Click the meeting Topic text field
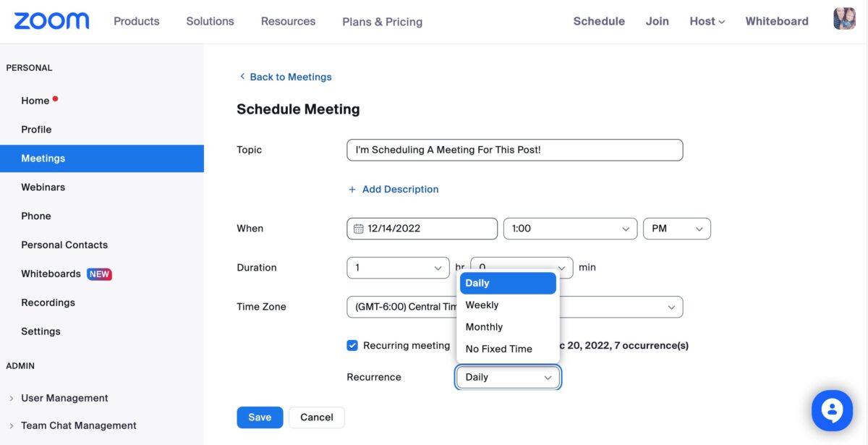 (514, 150)
